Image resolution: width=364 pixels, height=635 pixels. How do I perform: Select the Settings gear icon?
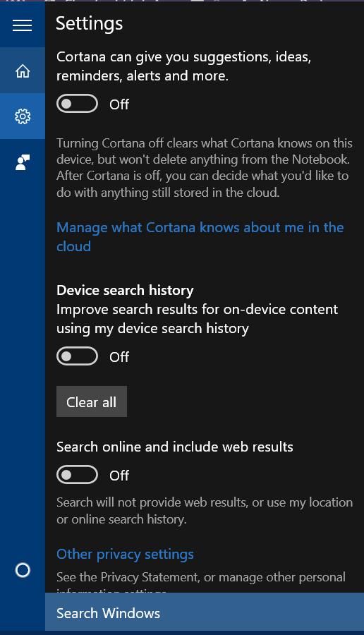pyautogui.click(x=23, y=116)
